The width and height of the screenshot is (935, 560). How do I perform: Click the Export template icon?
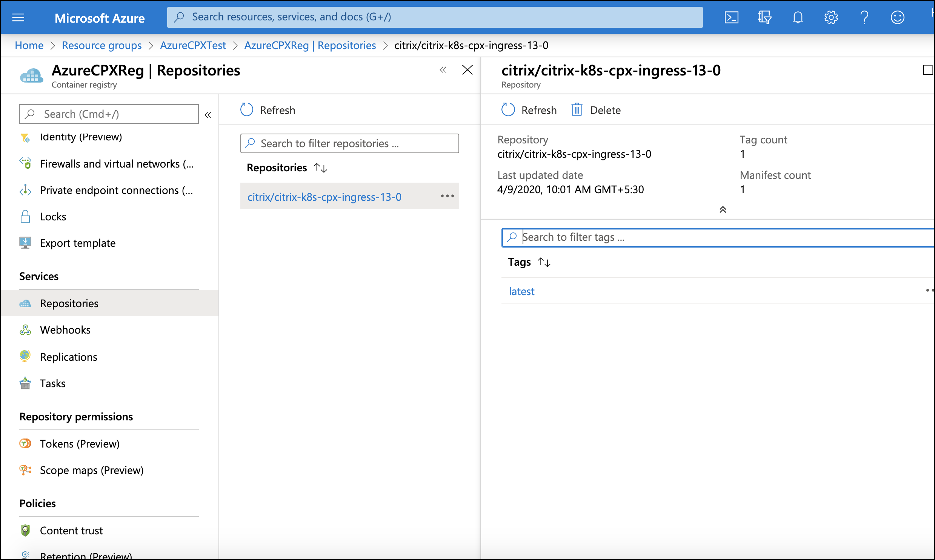click(25, 243)
